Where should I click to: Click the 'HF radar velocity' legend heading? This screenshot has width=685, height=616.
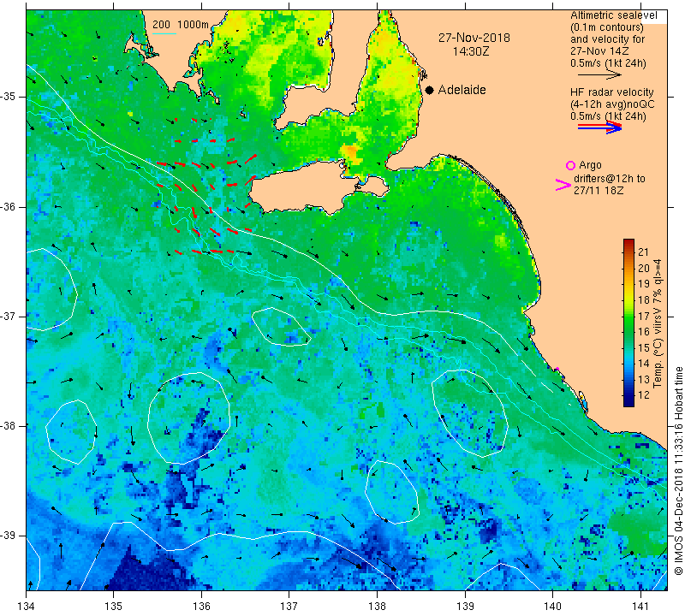click(611, 92)
